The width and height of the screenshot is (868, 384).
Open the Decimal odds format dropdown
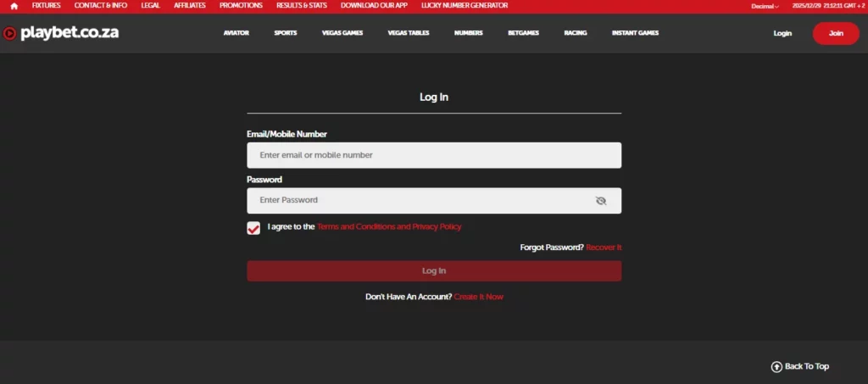(x=765, y=6)
